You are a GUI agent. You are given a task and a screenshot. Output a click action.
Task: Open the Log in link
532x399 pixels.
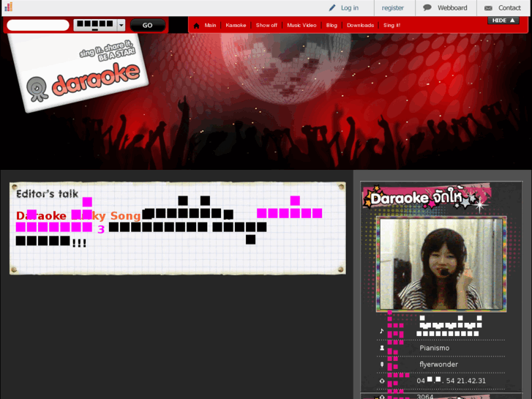[x=350, y=8]
